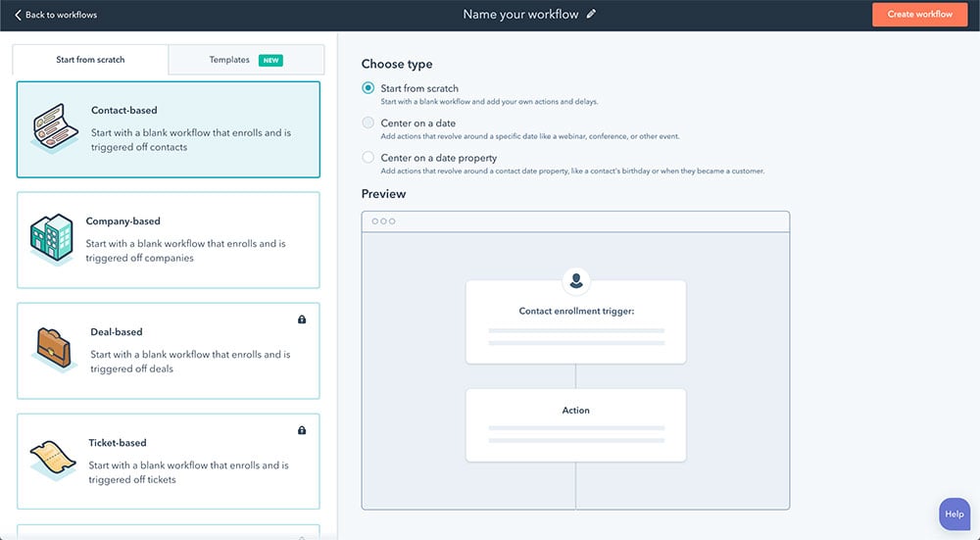
Task: Click the Create workflow button
Action: click(x=920, y=14)
